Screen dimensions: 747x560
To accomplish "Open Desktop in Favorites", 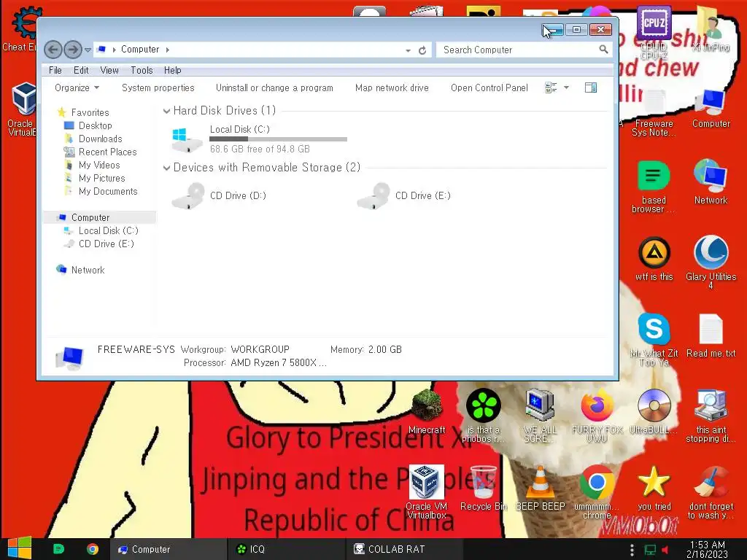I will (x=96, y=125).
